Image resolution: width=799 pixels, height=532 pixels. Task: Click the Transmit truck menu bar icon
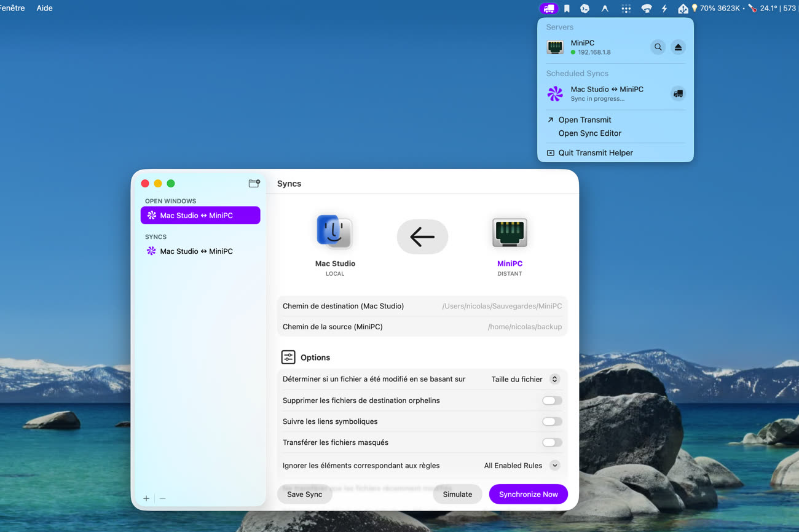tap(549, 9)
